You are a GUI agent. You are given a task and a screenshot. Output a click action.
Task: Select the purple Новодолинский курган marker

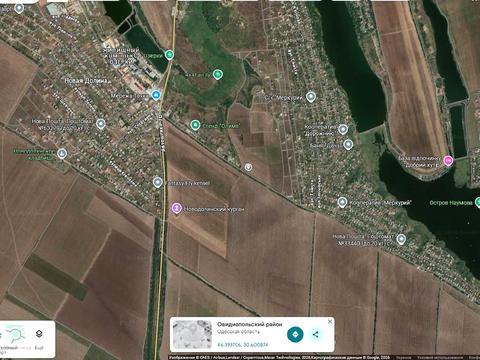(177, 208)
